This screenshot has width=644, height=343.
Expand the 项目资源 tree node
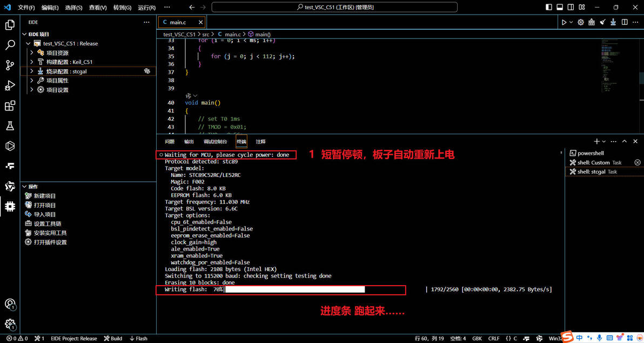point(32,52)
